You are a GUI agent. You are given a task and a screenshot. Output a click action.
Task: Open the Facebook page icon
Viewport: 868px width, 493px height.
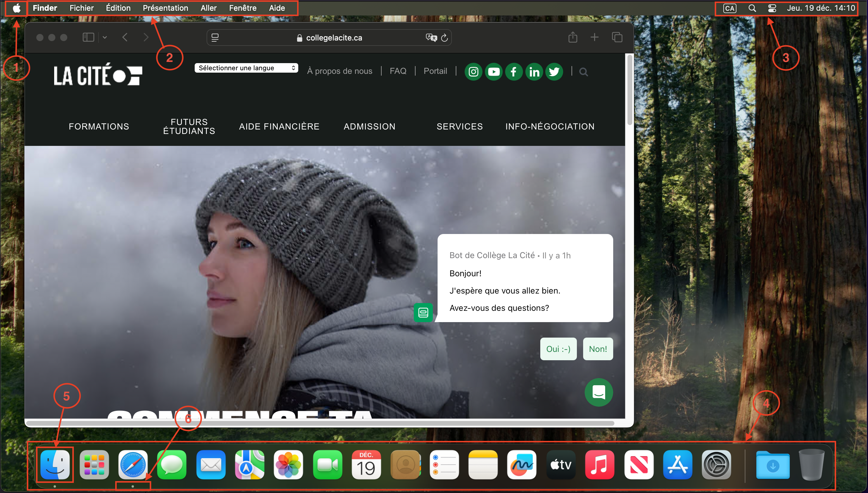[513, 71]
